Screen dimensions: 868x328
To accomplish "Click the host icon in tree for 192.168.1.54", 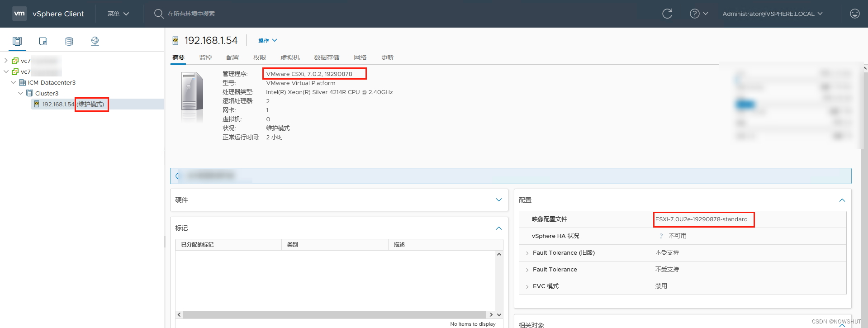I will (37, 104).
